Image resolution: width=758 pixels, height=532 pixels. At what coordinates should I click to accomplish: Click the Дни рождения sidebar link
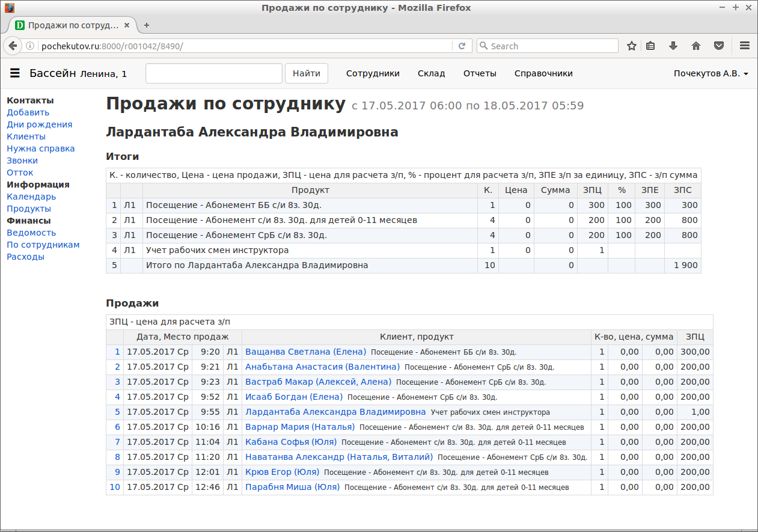pos(39,124)
